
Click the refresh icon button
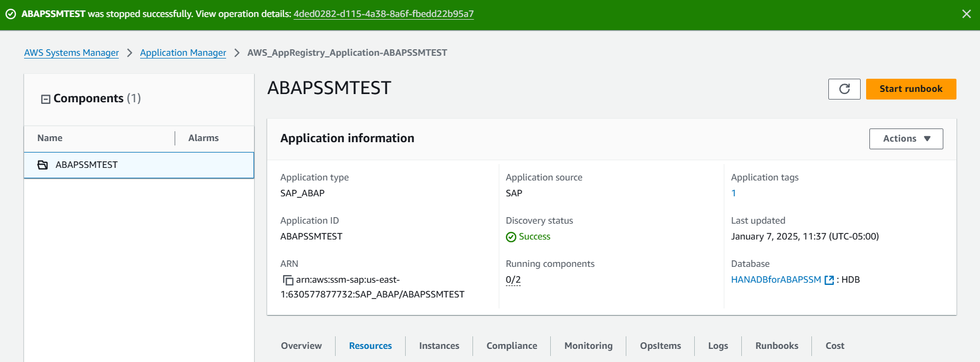844,89
